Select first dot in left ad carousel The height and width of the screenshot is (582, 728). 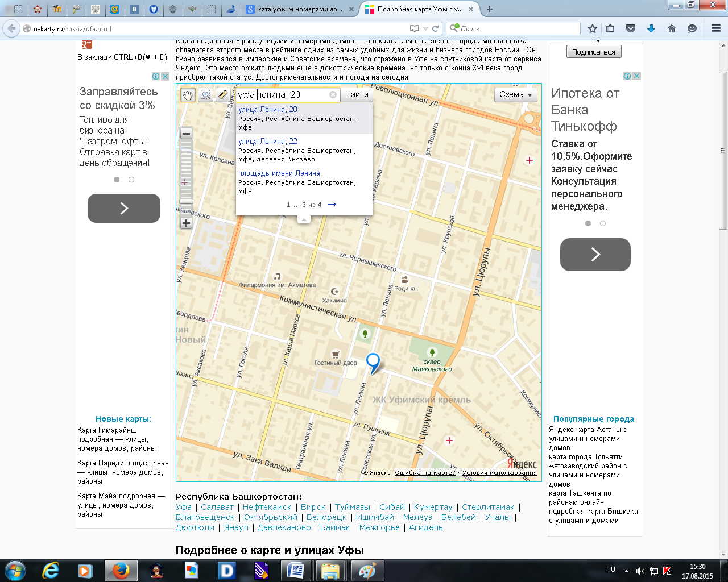click(x=117, y=180)
